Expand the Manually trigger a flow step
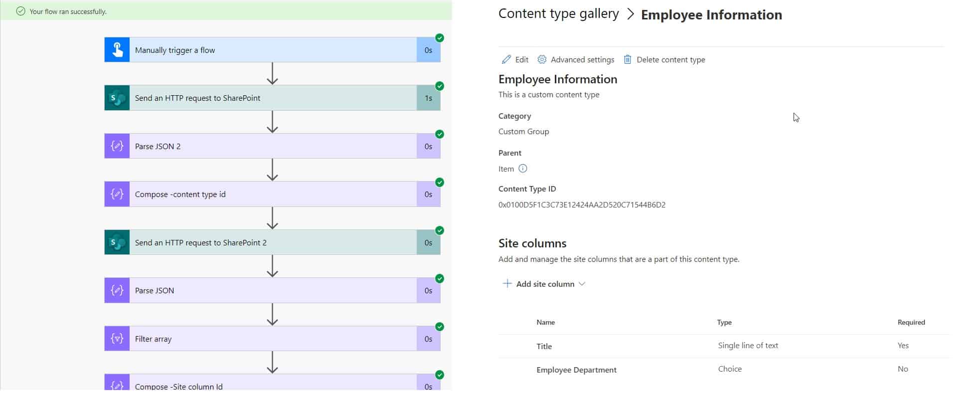980x407 pixels. click(x=273, y=50)
